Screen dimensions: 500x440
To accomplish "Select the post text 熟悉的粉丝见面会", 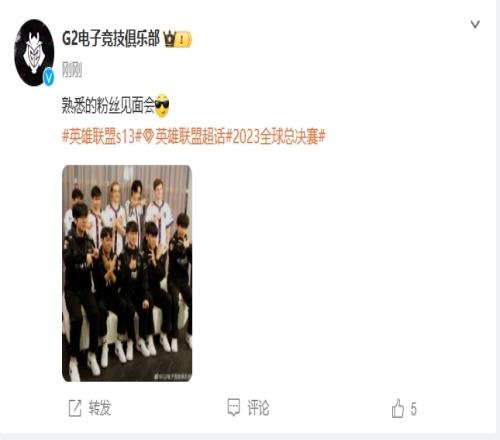I will [x=108, y=106].
